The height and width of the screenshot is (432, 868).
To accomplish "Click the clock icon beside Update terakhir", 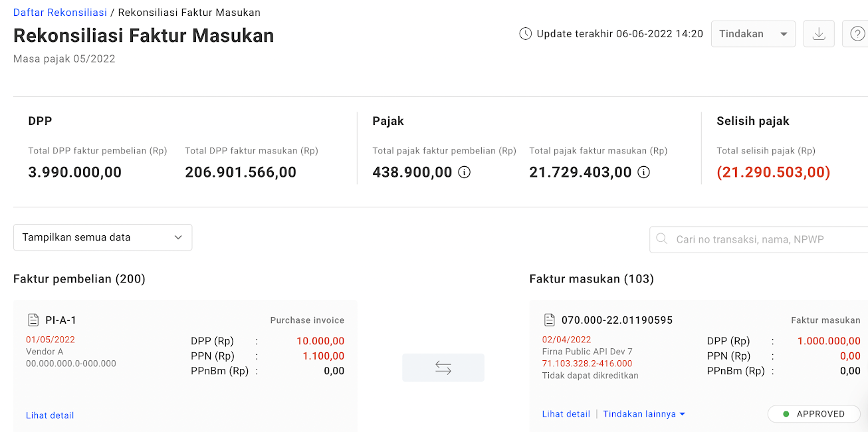I will tap(526, 34).
